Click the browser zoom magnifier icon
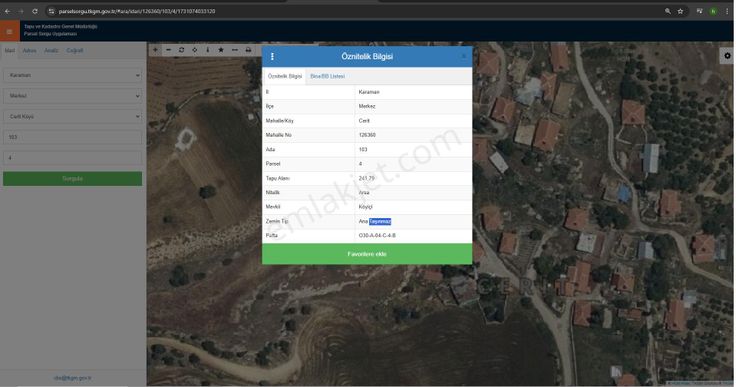 tap(667, 11)
